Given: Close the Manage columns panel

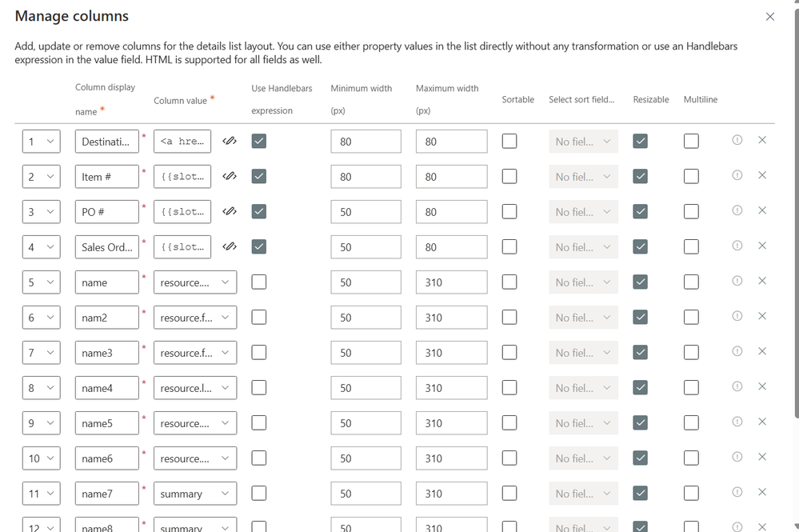Looking at the screenshot, I should coord(770,17).
